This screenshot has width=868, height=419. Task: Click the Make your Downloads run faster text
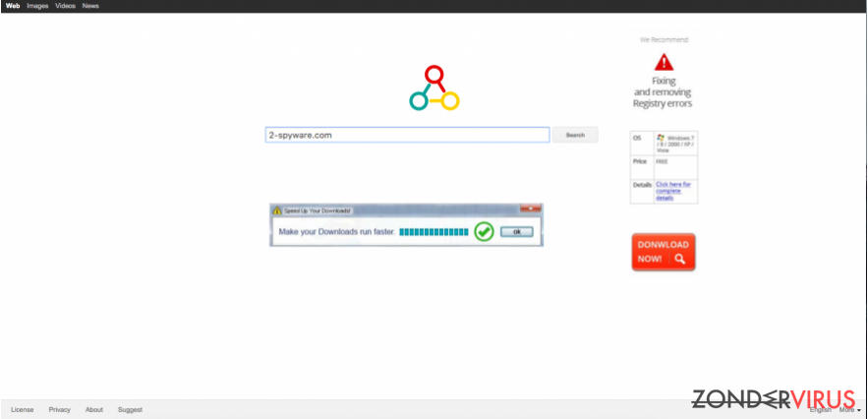click(336, 232)
